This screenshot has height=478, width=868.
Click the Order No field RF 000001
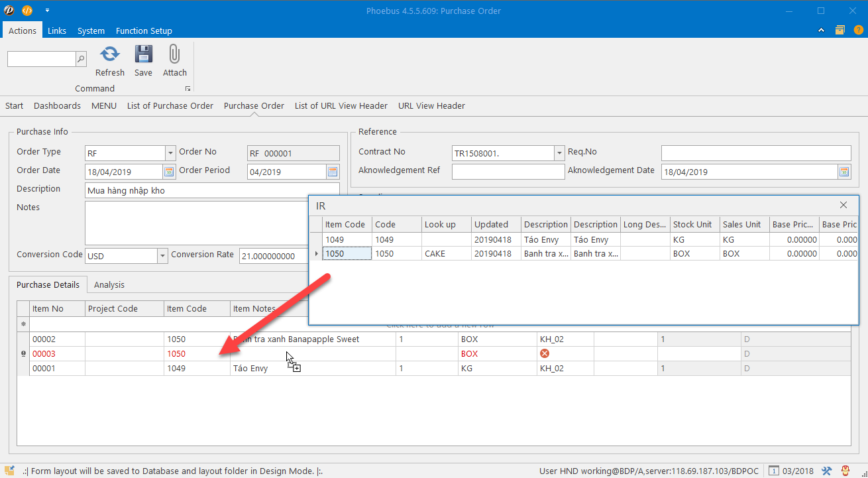tap(293, 153)
